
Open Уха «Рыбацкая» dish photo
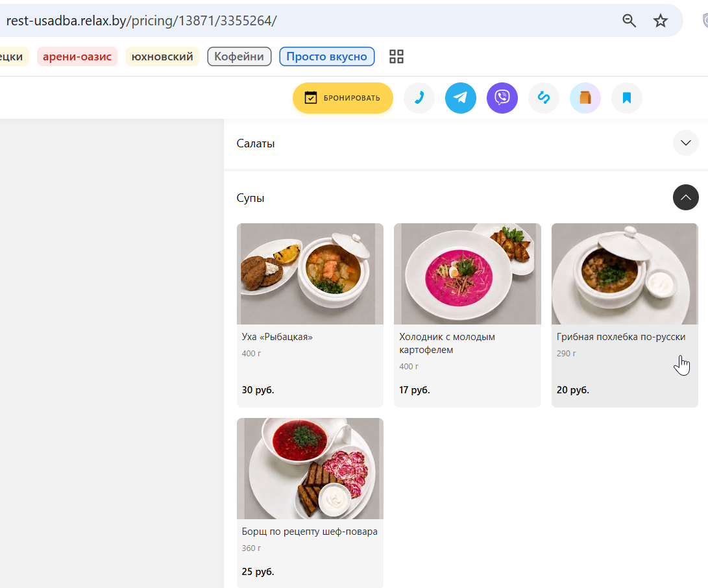[x=310, y=274]
